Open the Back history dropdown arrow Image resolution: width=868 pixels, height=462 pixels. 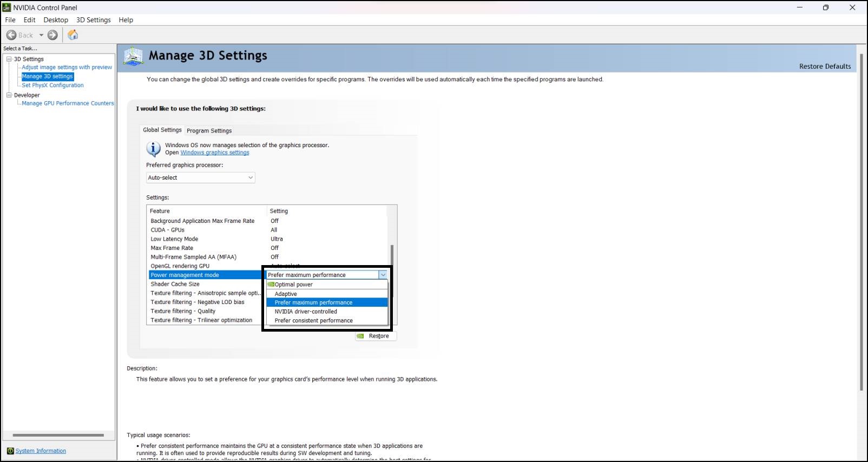[x=41, y=35]
